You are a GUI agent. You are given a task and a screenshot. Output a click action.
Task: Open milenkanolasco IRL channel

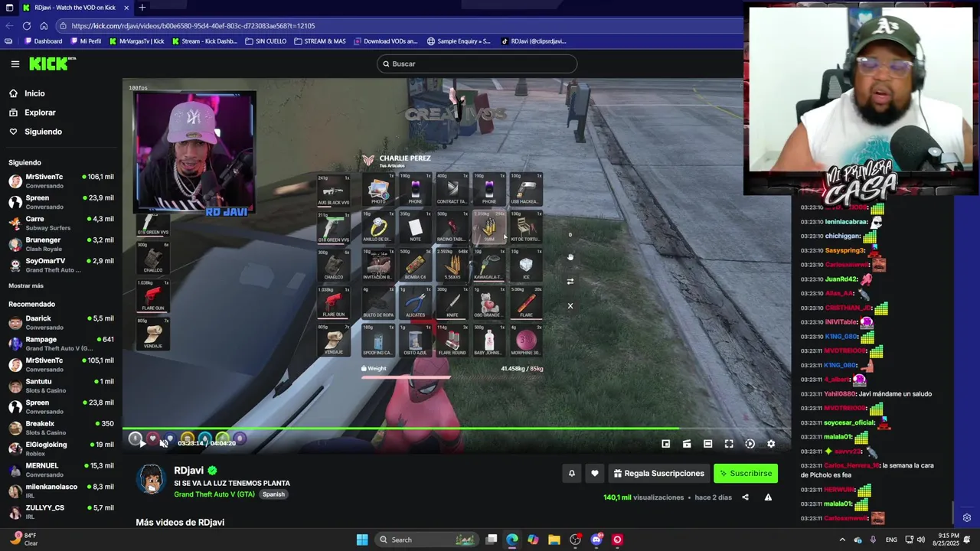61,491
